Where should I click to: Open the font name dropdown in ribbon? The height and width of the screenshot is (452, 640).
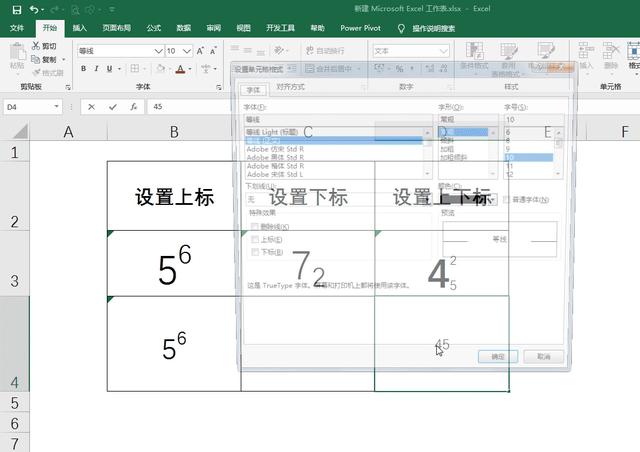click(x=158, y=51)
